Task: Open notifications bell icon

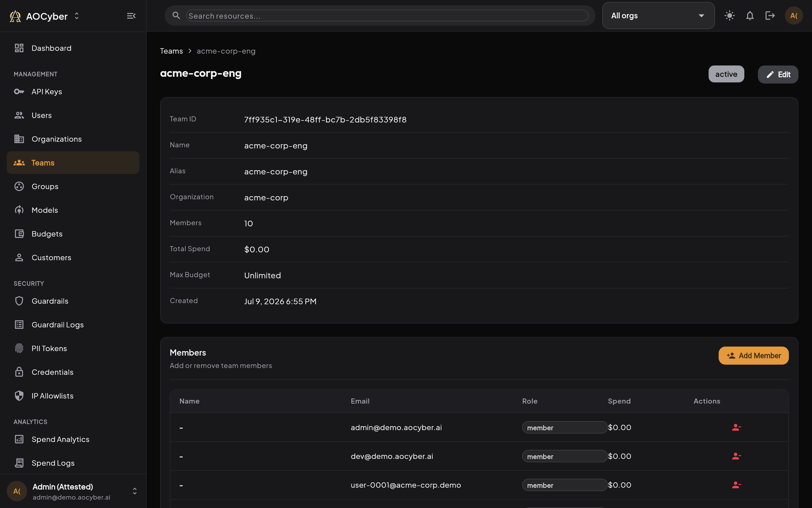Action: (x=750, y=16)
